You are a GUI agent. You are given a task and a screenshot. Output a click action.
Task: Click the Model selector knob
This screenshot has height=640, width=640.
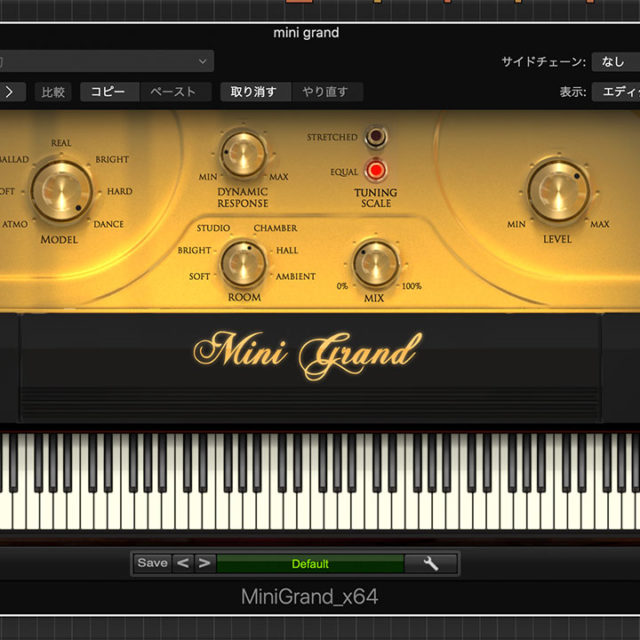[x=62, y=191]
